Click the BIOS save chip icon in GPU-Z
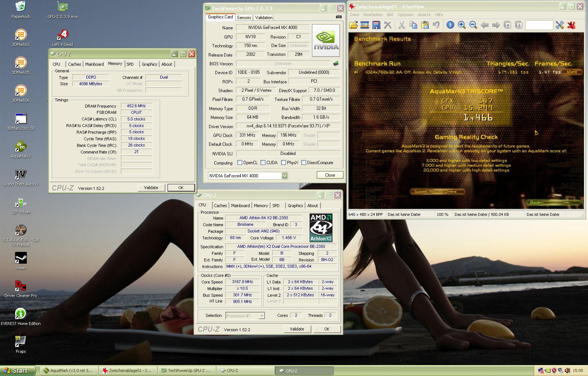Screen dimensions: 588x376 tap(336, 64)
